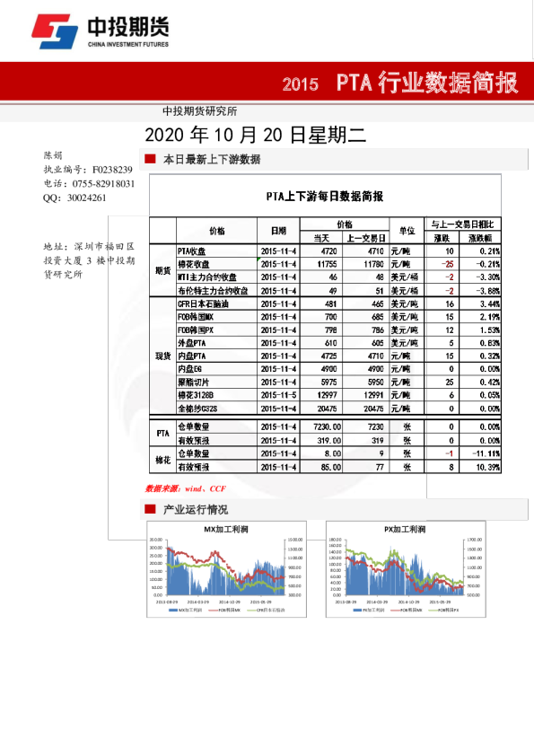Viewport: 534px width, 756px height.
Task: Click the red square beside 本日最新上下游数据
Action: coord(150,159)
